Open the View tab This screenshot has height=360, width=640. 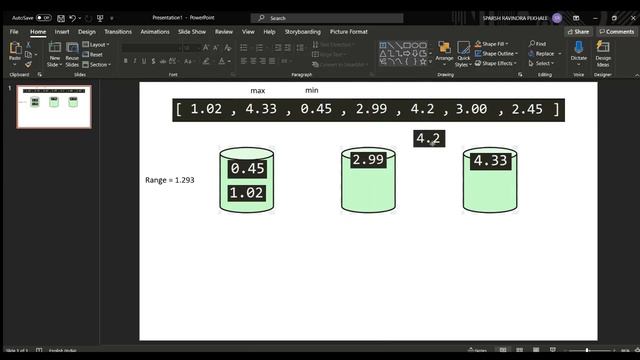click(248, 31)
